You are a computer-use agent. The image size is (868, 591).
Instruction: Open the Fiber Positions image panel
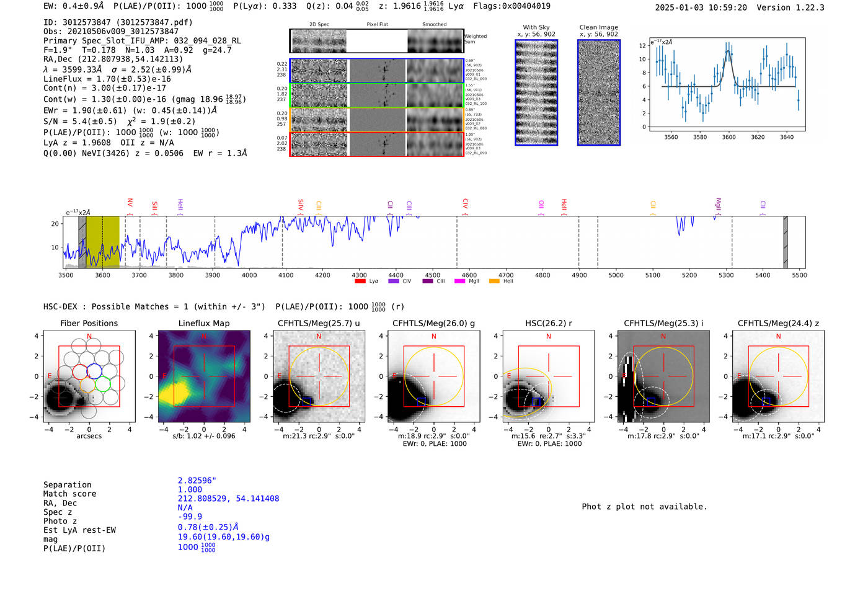(x=89, y=376)
